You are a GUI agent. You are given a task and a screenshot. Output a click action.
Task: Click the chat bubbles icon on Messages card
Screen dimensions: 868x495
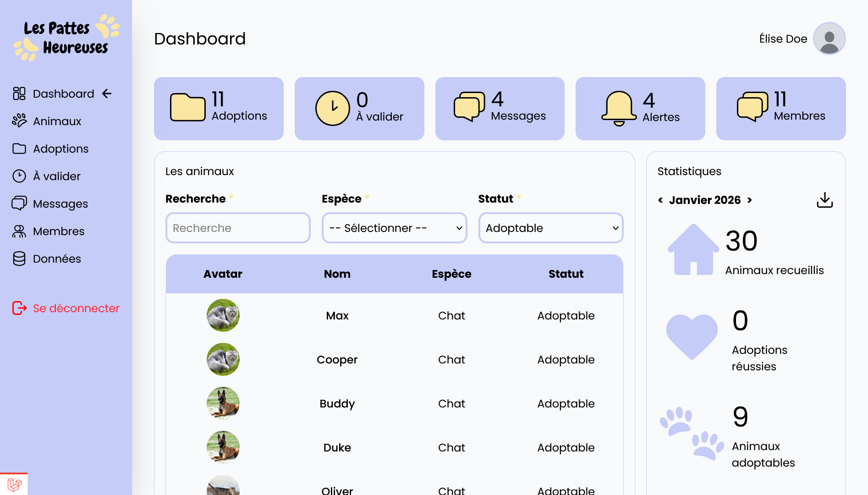469,107
